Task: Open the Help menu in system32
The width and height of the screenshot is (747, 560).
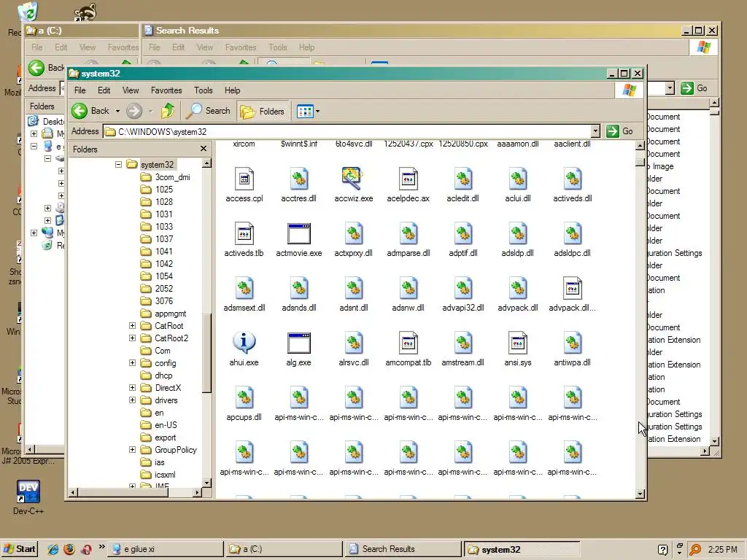Action: coord(233,90)
